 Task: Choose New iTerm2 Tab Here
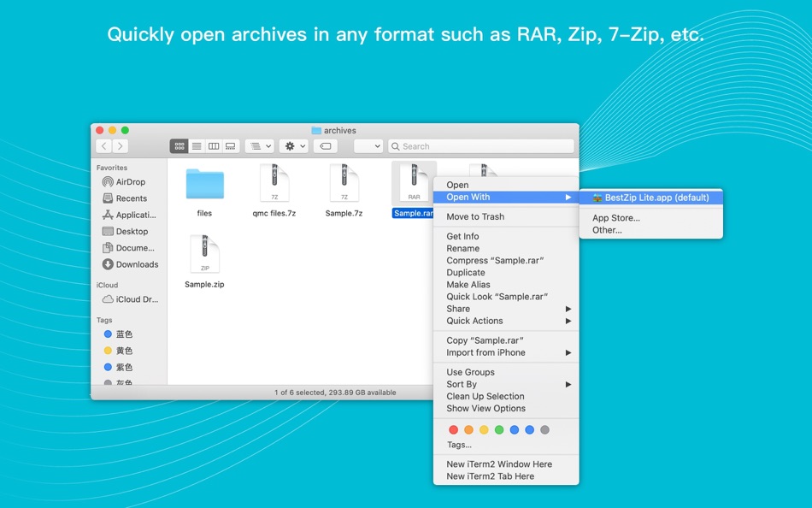tap(506, 476)
